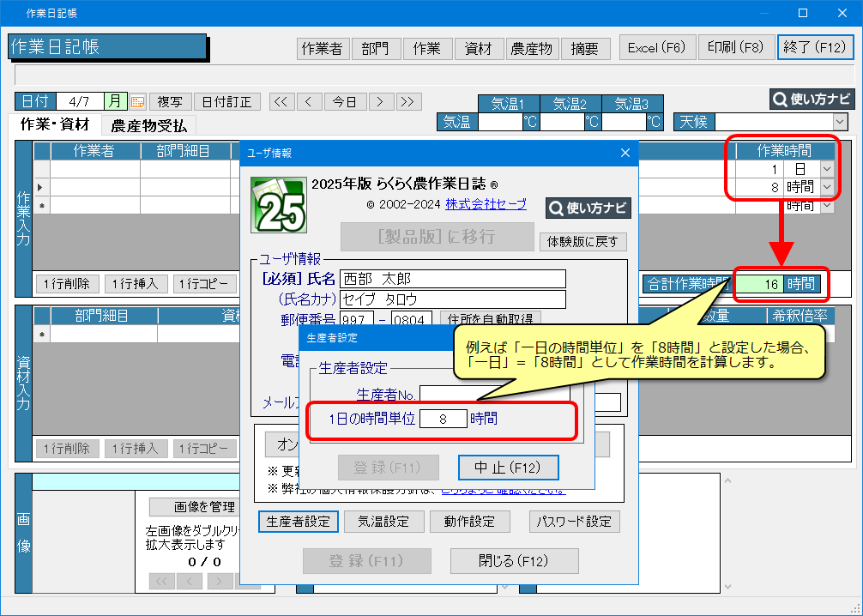
Task: Open the calendar date picker icon
Action: click(137, 102)
